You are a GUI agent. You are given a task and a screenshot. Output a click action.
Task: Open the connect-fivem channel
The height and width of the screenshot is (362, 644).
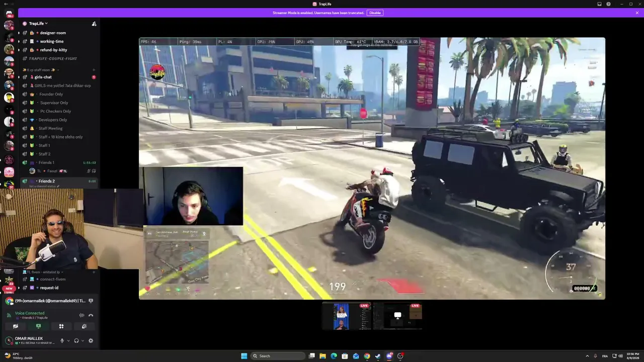(x=58, y=279)
